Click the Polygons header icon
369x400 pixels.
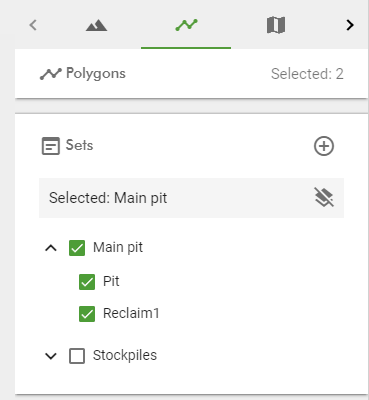51,74
